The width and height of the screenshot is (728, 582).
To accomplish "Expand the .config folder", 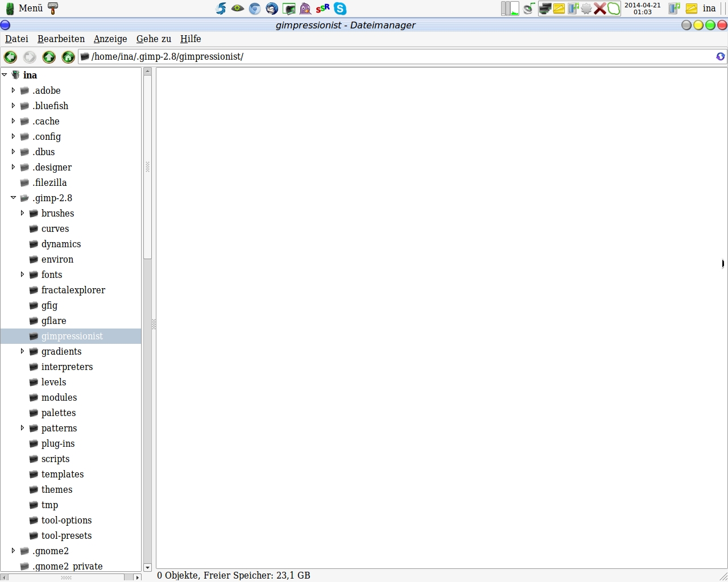I will (13, 136).
